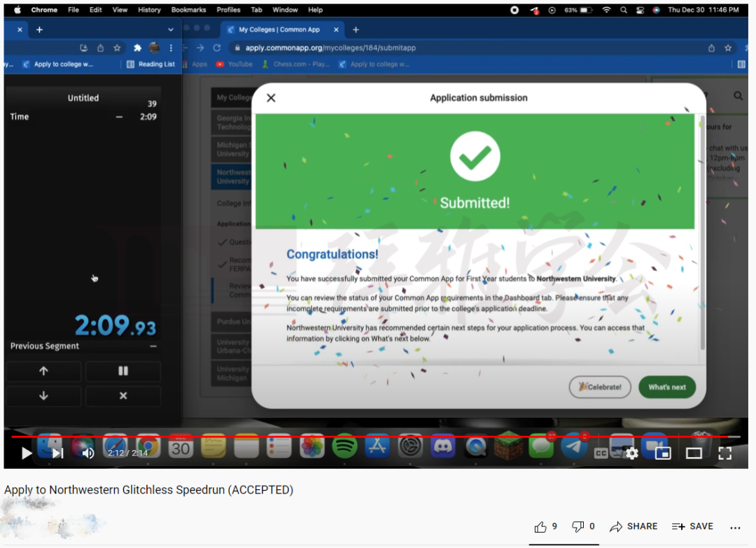Close the My Colleges browser tab
The image size is (756, 548).
pyautogui.click(x=336, y=29)
